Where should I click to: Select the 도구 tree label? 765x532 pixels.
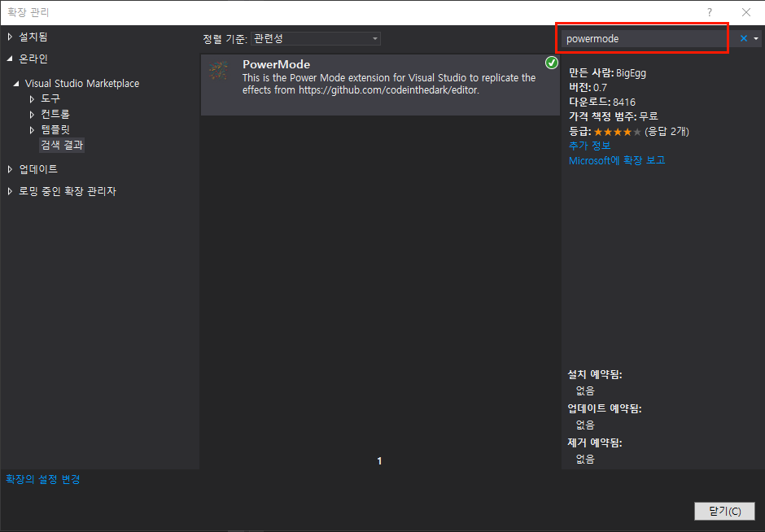point(50,98)
